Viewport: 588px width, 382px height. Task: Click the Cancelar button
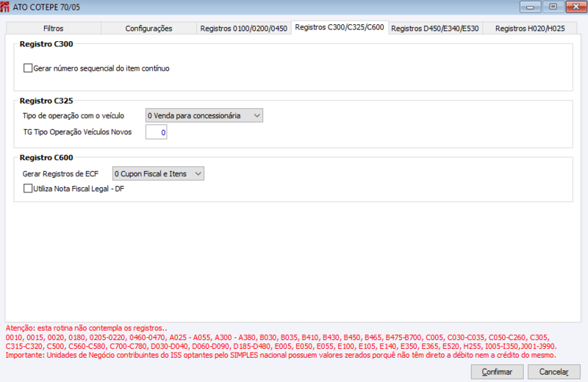coord(554,372)
